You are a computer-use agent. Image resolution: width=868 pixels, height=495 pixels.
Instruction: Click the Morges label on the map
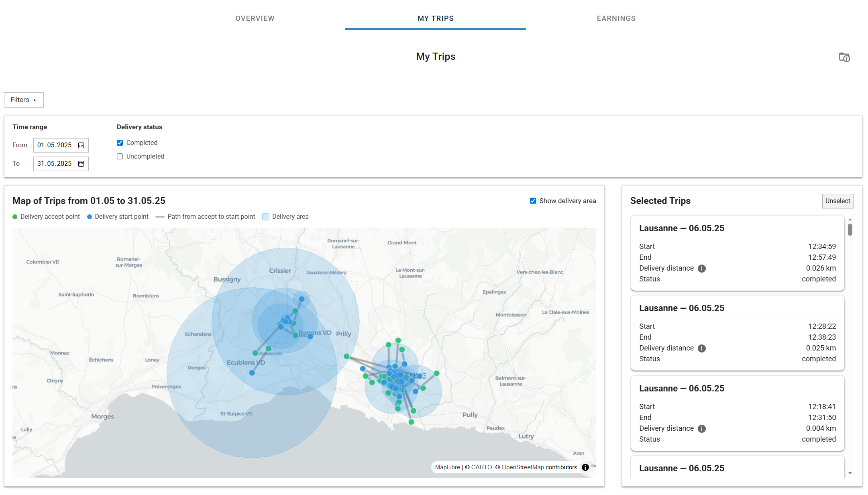(x=102, y=417)
